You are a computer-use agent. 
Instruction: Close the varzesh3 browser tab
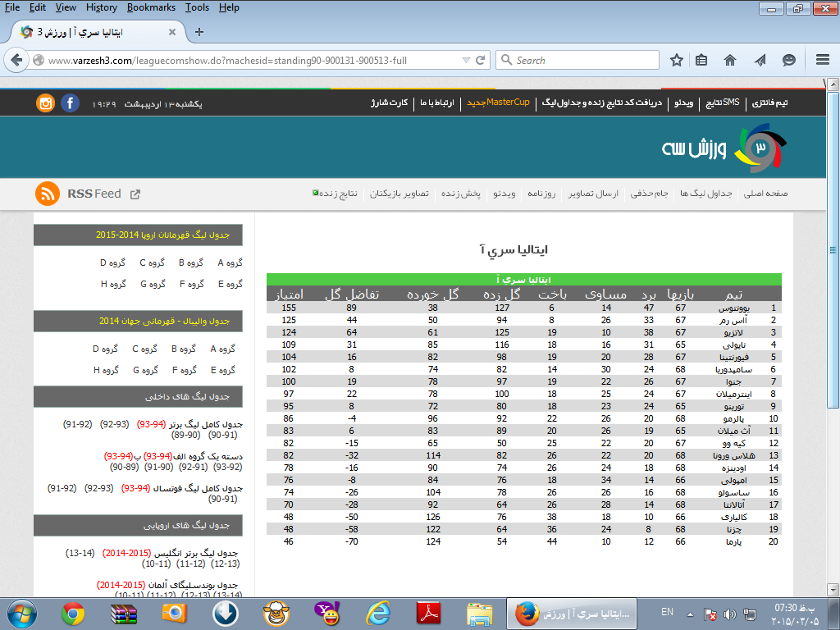(x=171, y=32)
